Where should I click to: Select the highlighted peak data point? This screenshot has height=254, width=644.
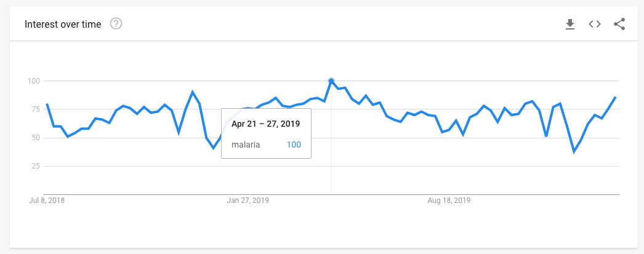pos(331,81)
